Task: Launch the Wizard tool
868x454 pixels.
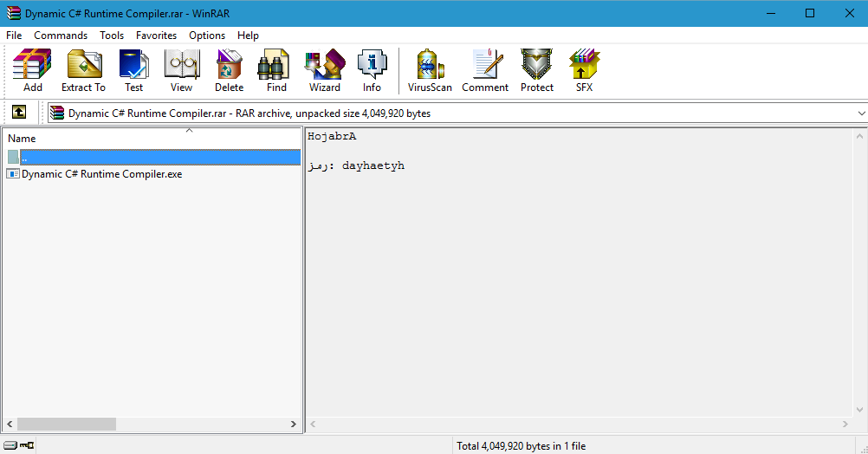Action: click(x=325, y=69)
